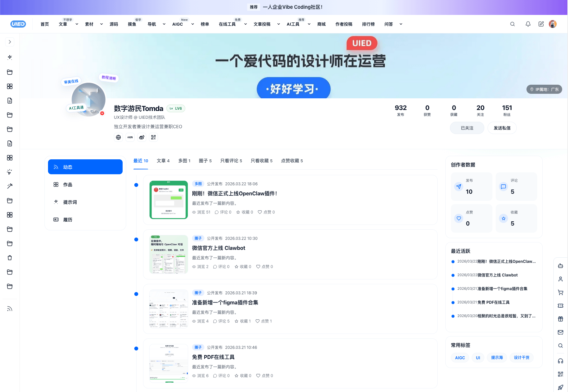Select the magic wand icon in left sidebar
Screen dimensions: 568x392
coord(10,186)
